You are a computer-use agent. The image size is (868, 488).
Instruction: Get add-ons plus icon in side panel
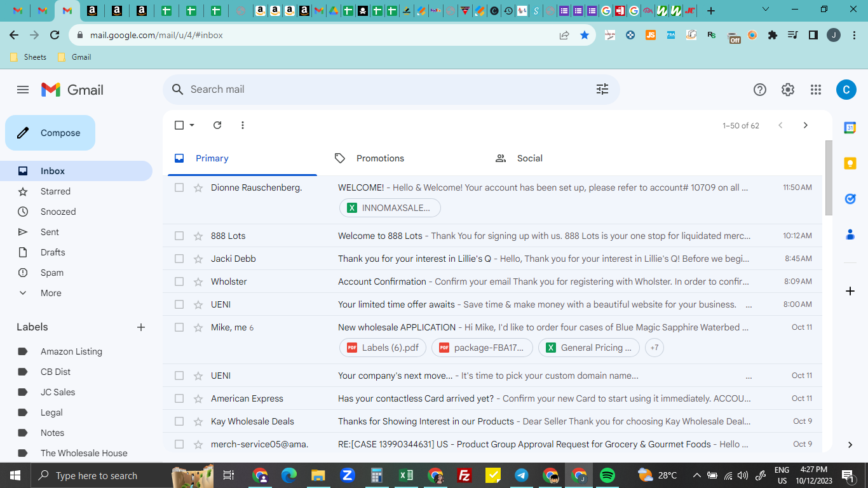pos(850,291)
